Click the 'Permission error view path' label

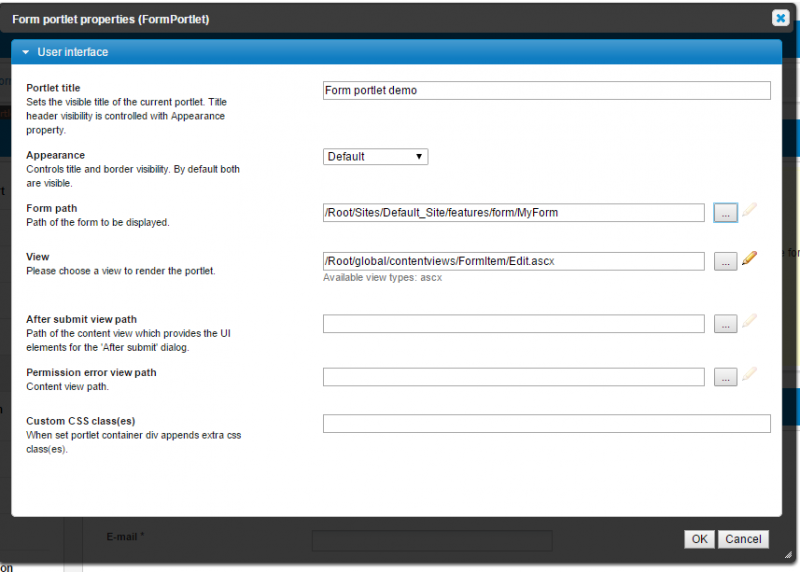[91, 372]
